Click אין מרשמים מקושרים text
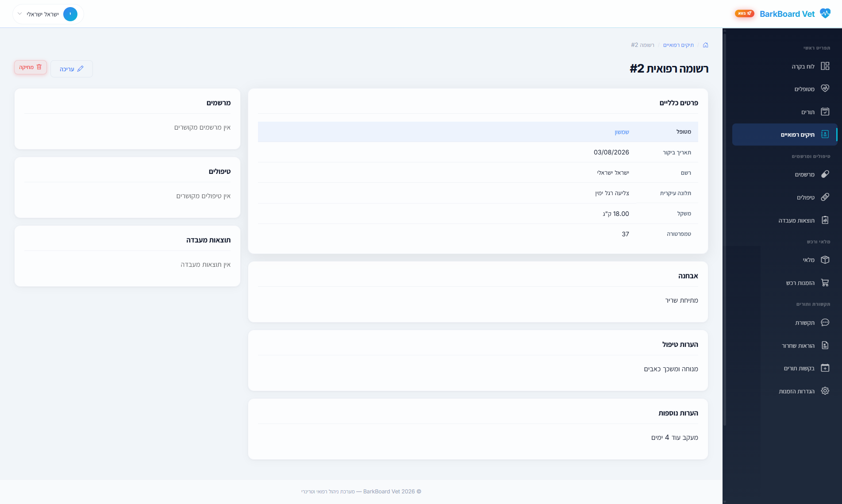The width and height of the screenshot is (842, 504). click(x=202, y=127)
